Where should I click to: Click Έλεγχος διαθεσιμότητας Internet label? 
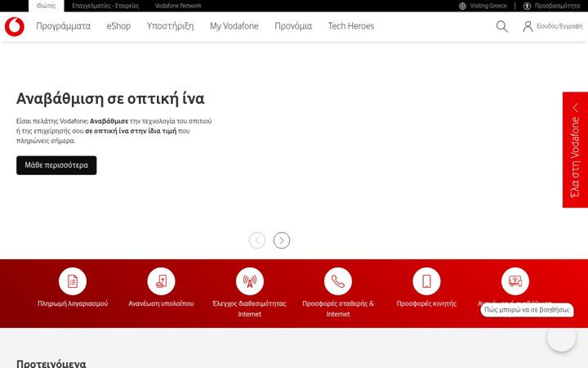pyautogui.click(x=249, y=308)
